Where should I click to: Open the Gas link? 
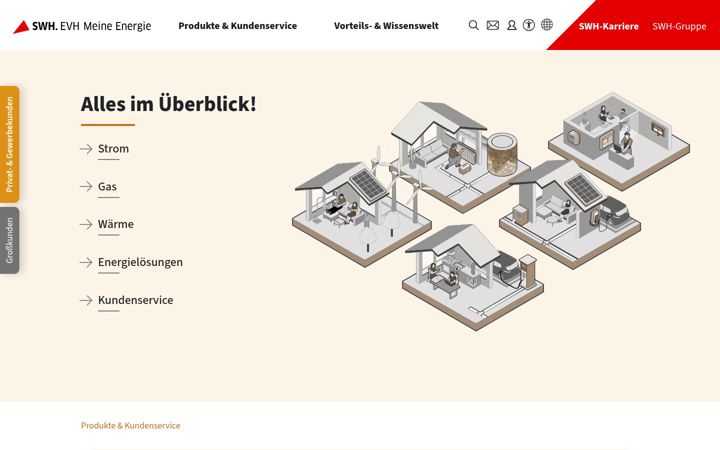tap(107, 186)
